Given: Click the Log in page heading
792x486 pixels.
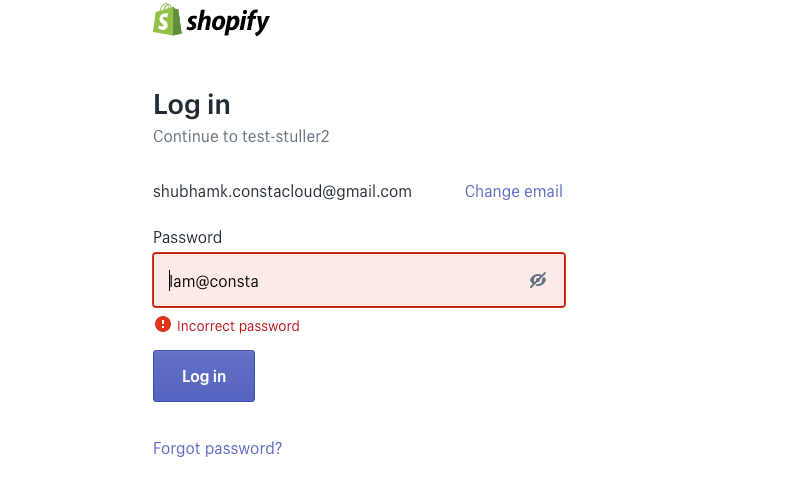Looking at the screenshot, I should click(192, 104).
